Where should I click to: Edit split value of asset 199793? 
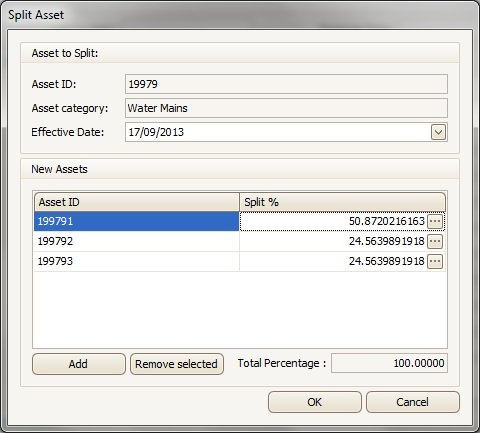tap(333, 261)
